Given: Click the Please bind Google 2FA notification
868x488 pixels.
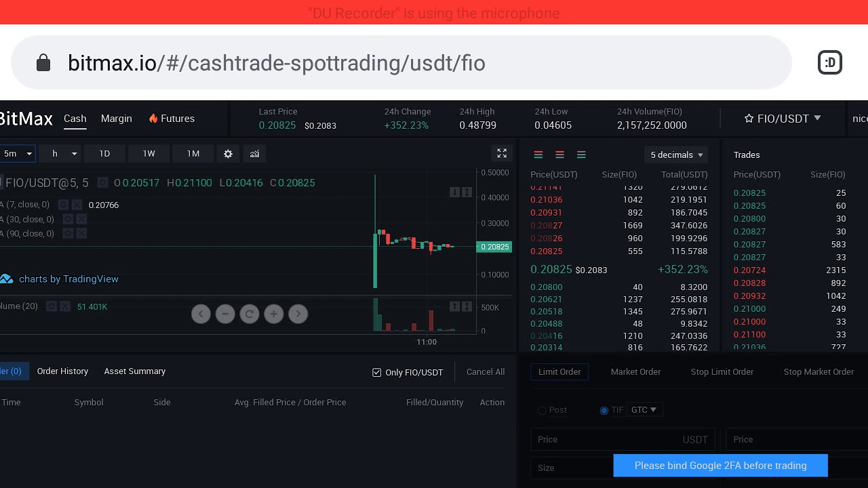Looking at the screenshot, I should 721,466.
